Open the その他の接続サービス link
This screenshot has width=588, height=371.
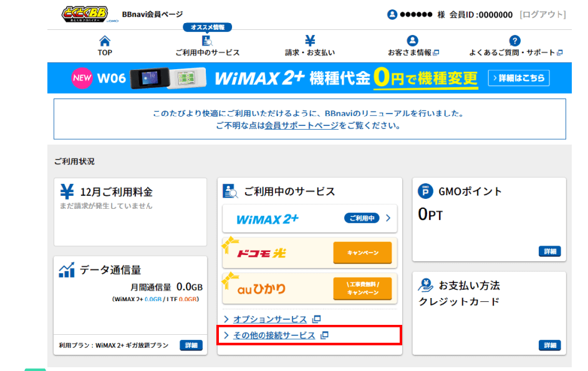click(x=274, y=335)
